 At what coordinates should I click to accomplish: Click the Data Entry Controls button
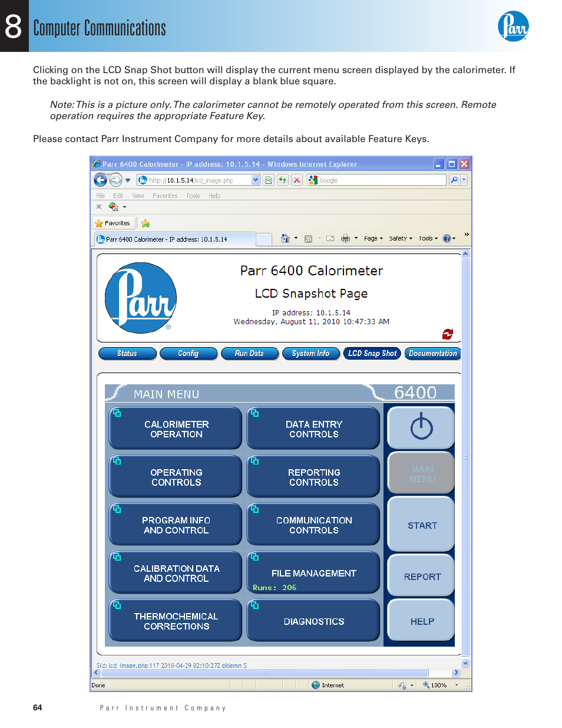(313, 429)
